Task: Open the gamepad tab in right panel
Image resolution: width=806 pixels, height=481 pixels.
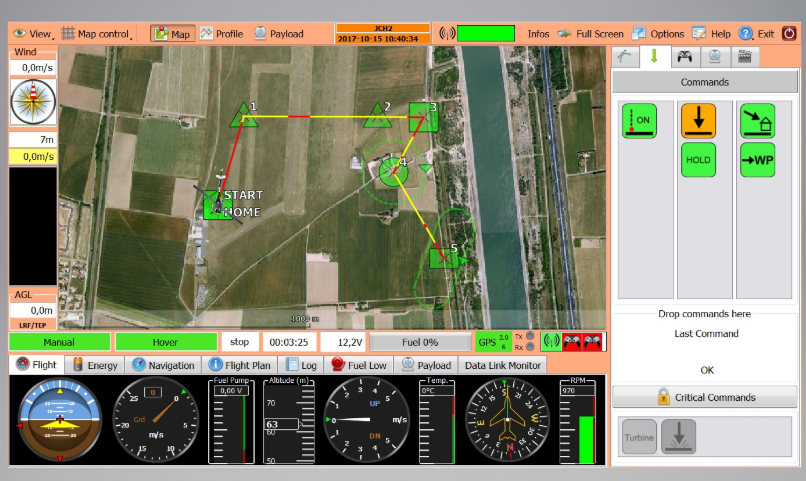Action: click(684, 57)
